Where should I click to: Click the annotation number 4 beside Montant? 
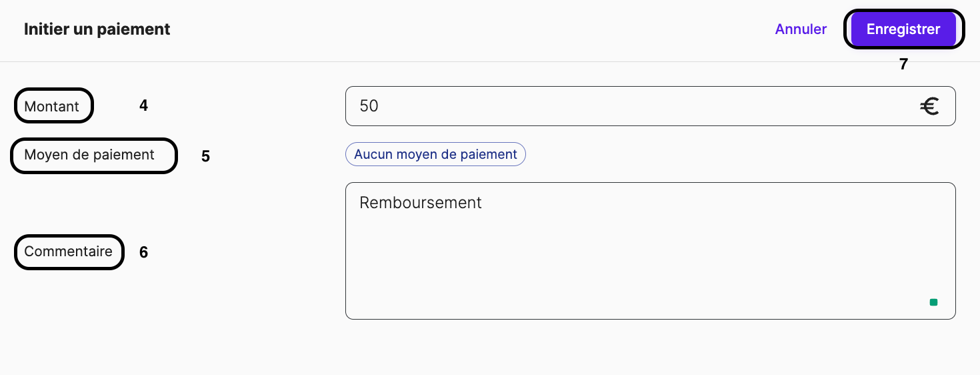[143, 105]
